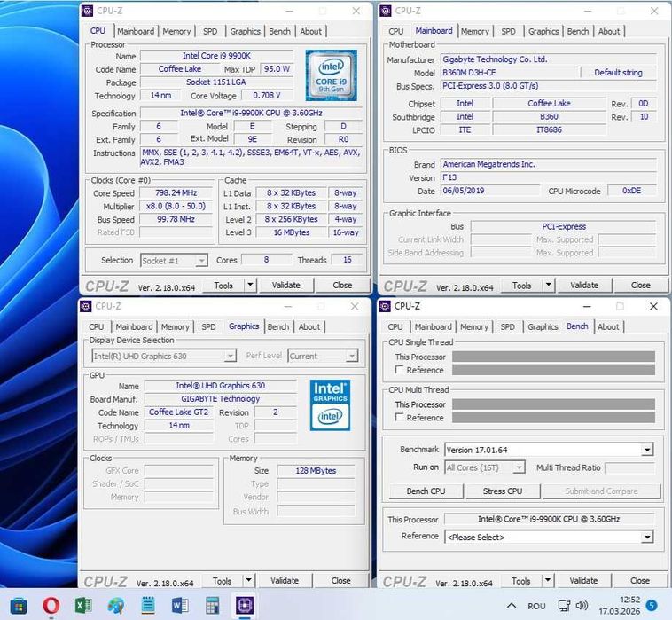Click the ROU language indicator
The height and width of the screenshot is (620, 672).
click(x=536, y=606)
